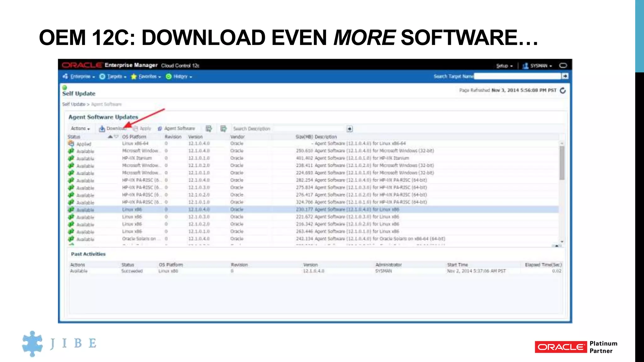Image resolution: width=644 pixels, height=362 pixels.
Task: Click the Apply button
Action: [x=142, y=129]
